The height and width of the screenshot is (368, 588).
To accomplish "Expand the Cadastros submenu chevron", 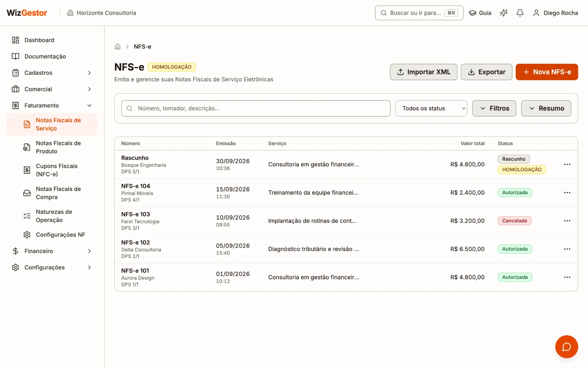I will [x=89, y=73].
